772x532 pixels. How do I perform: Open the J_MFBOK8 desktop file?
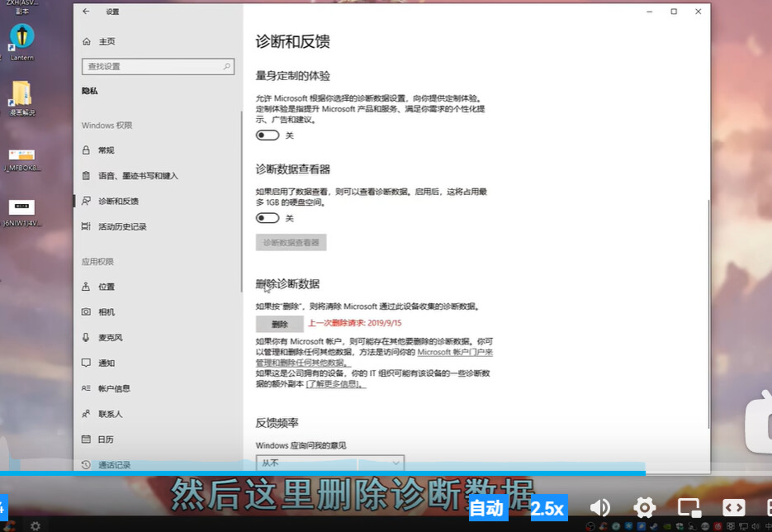point(22,160)
